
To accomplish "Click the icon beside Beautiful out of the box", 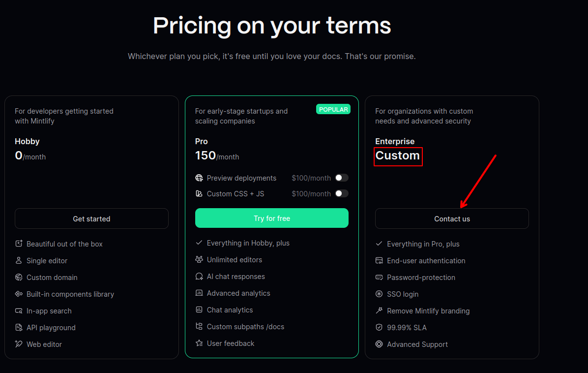I will [18, 244].
